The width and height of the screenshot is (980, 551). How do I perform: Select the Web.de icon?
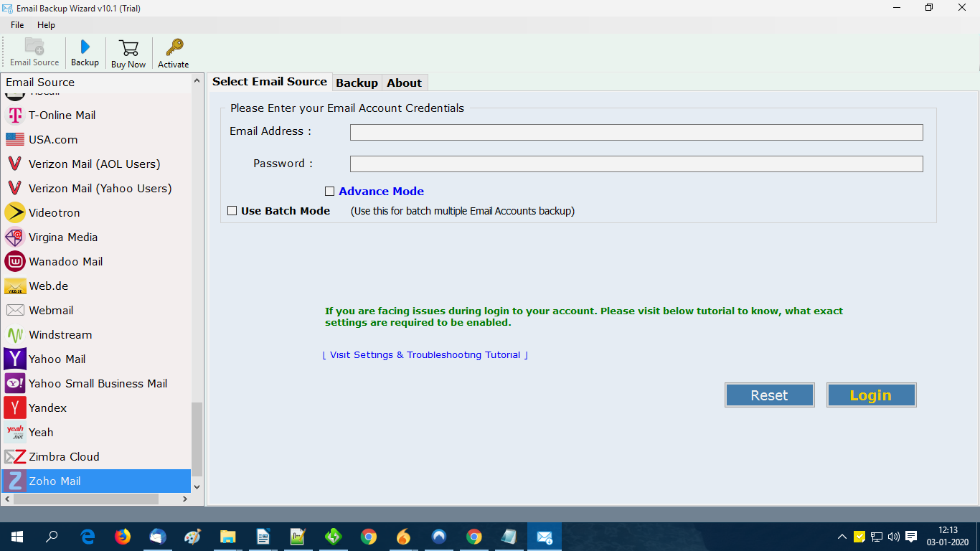pos(15,286)
